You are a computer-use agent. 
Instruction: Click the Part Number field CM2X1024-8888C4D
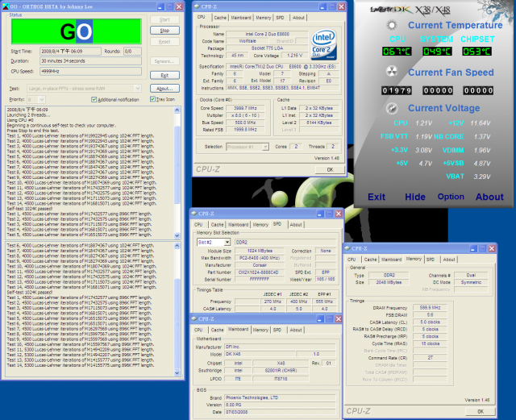[258, 272]
